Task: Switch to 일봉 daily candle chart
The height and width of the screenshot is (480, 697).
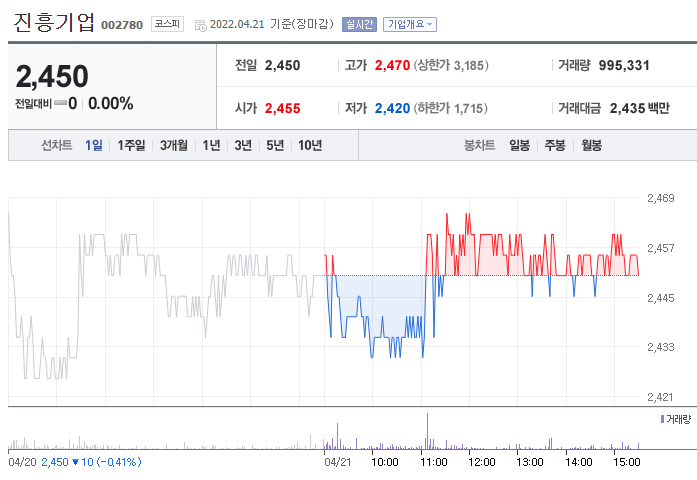Action: [519, 145]
